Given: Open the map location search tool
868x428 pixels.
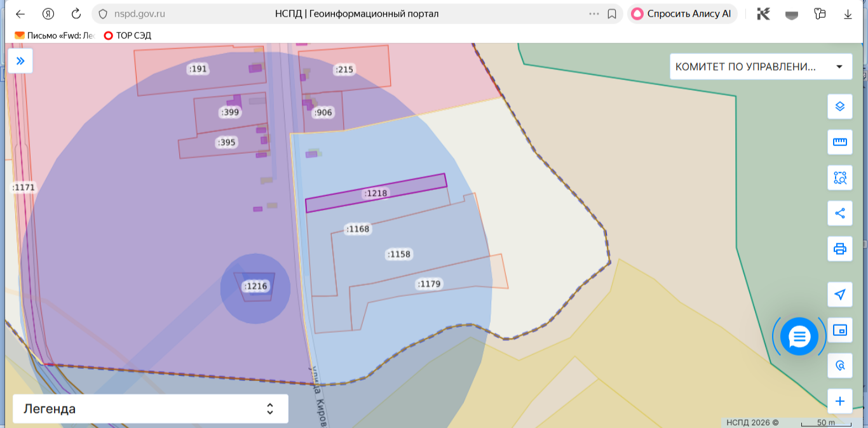Looking at the screenshot, I should [x=840, y=366].
